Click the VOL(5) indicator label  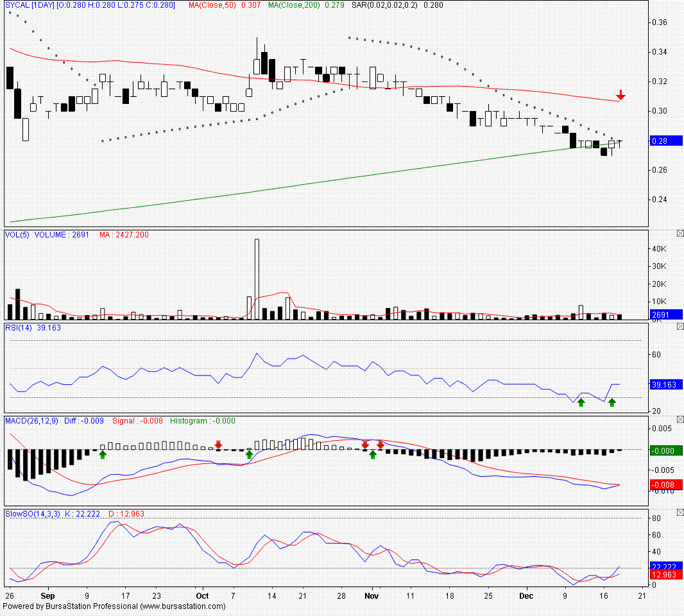pyautogui.click(x=17, y=235)
